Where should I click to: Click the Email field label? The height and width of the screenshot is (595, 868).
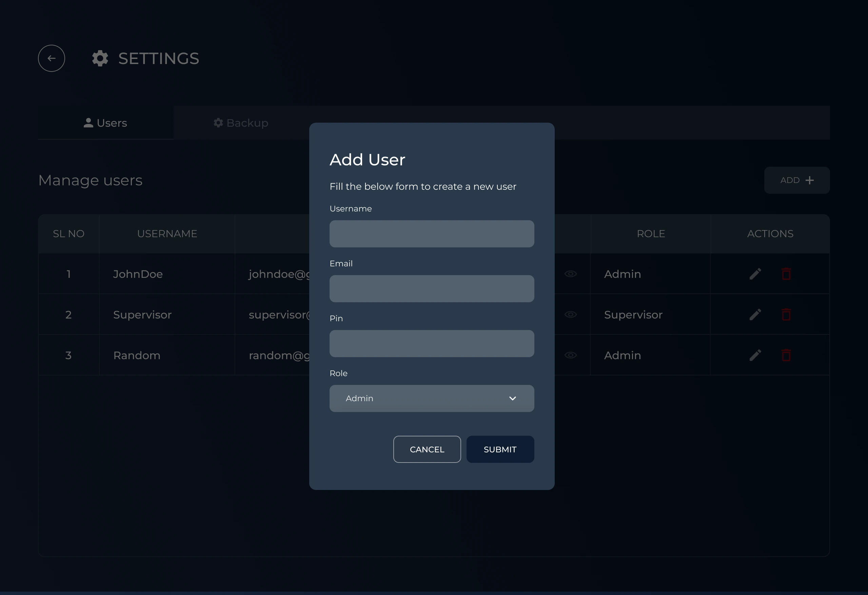(341, 264)
